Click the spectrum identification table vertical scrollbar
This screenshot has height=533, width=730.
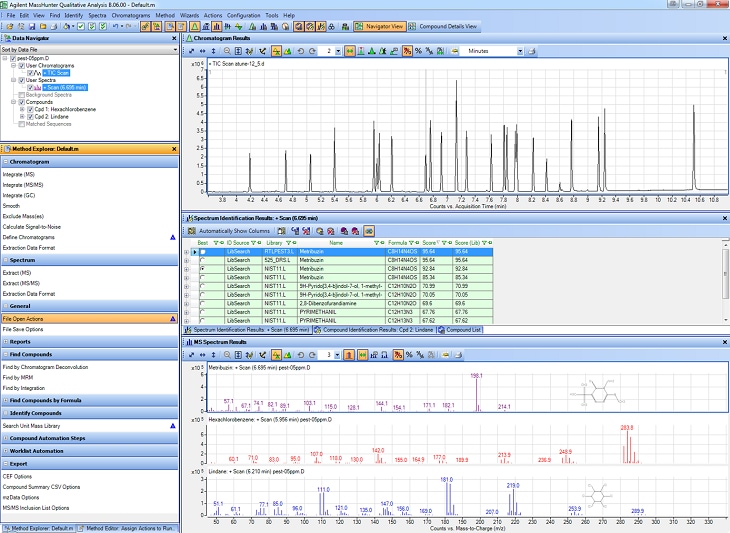coord(725,275)
